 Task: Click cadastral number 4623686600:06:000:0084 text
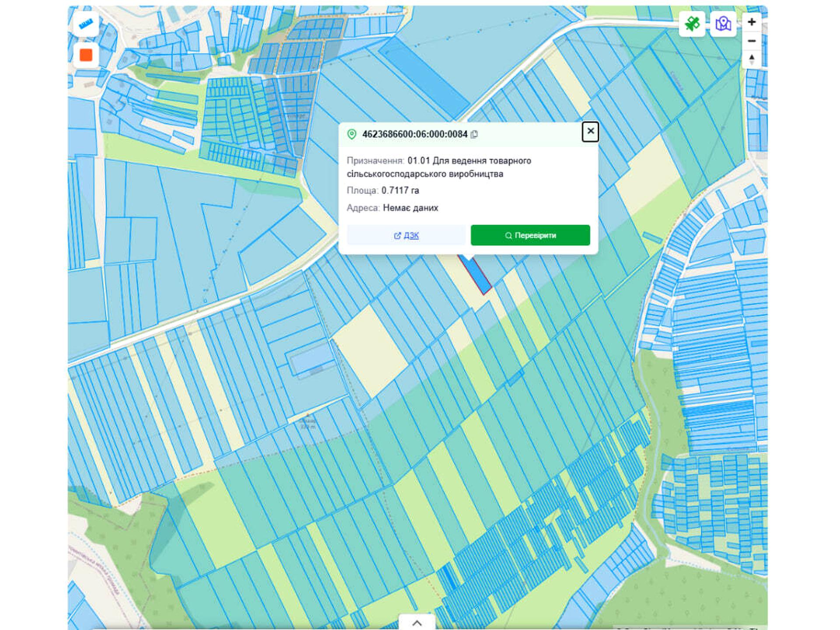414,134
